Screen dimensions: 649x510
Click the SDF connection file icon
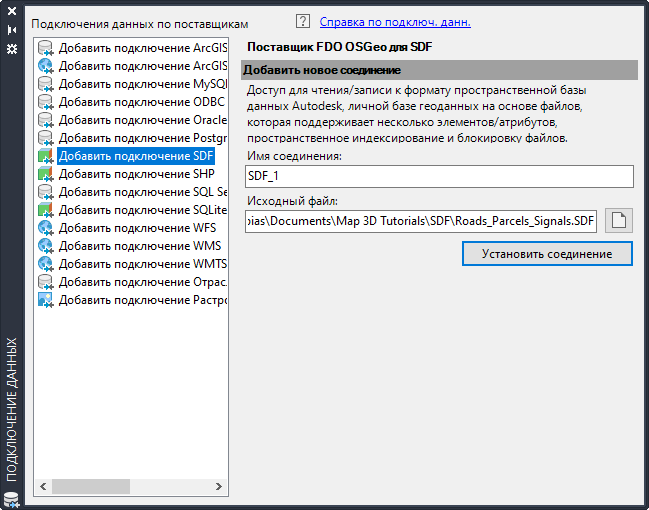click(46, 156)
